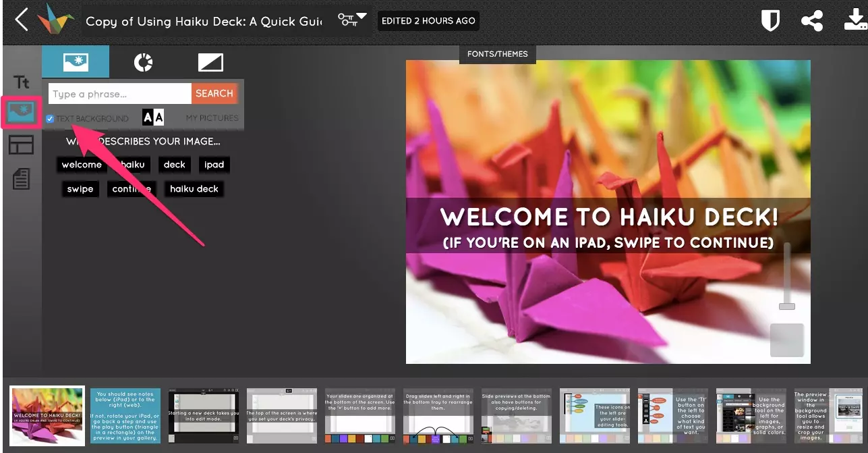Image resolution: width=868 pixels, height=453 pixels.
Task: Uncheck the Text Background checkbox
Action: (50, 119)
